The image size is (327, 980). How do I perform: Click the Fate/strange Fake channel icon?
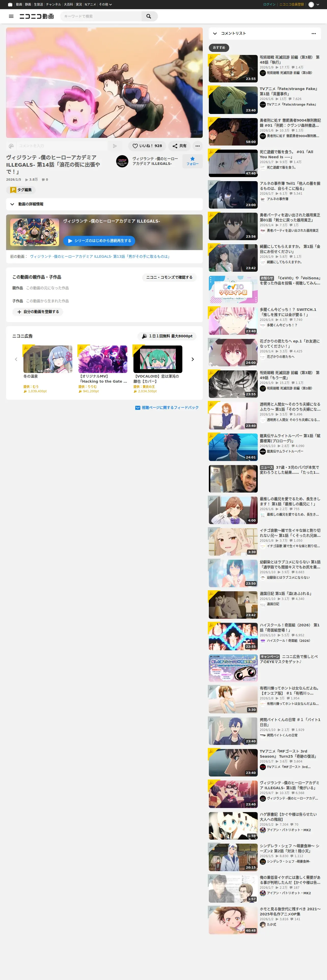(x=263, y=105)
